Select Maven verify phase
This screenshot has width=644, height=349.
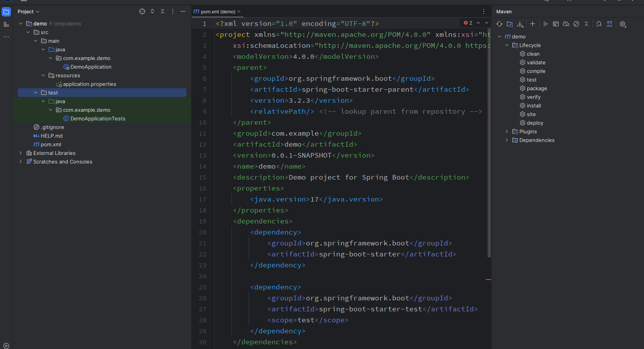click(534, 97)
